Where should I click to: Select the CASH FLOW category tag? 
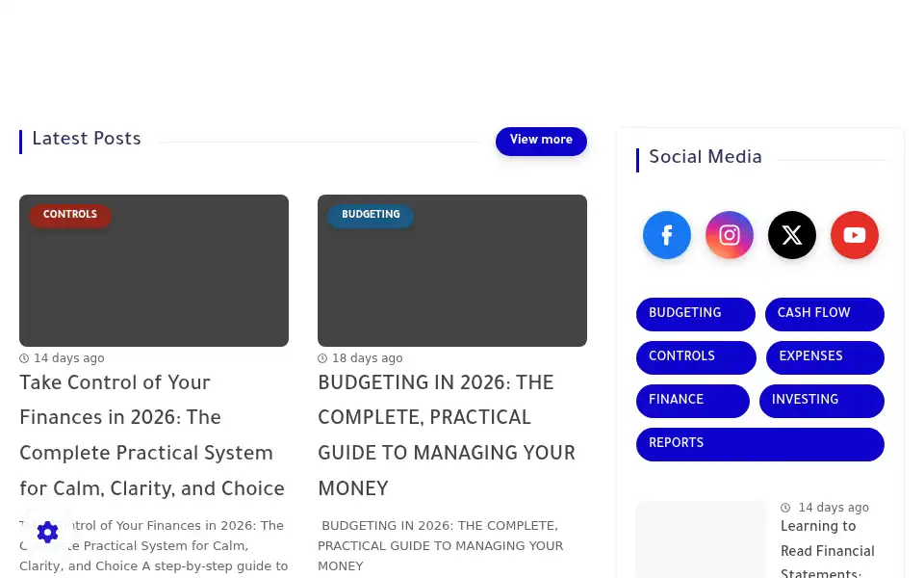tap(825, 314)
